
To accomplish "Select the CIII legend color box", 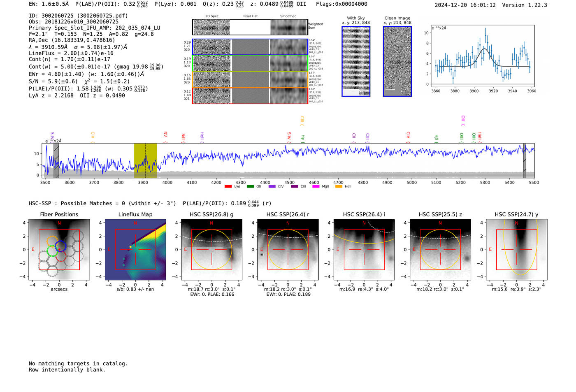I will 295,187.
